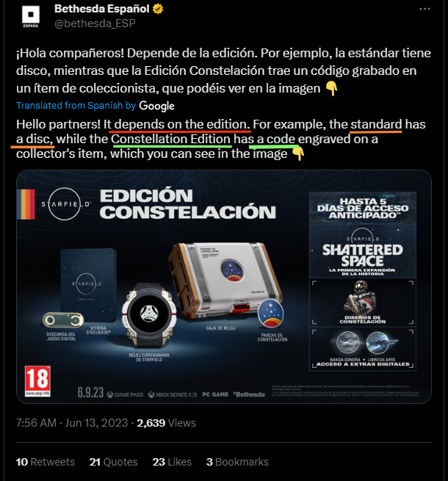The image size is (448, 481).
Task: Click the gold verified badge
Action: coord(158,10)
